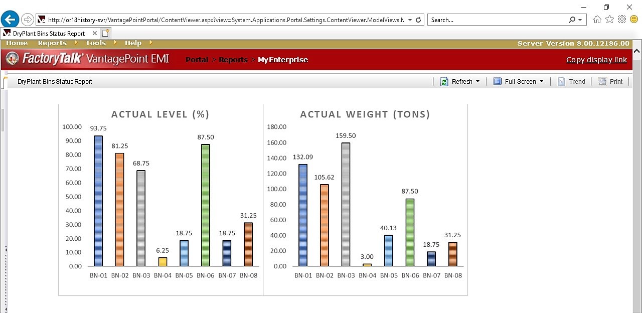
Task: Click the Portal breadcrumb link
Action: [197, 60]
